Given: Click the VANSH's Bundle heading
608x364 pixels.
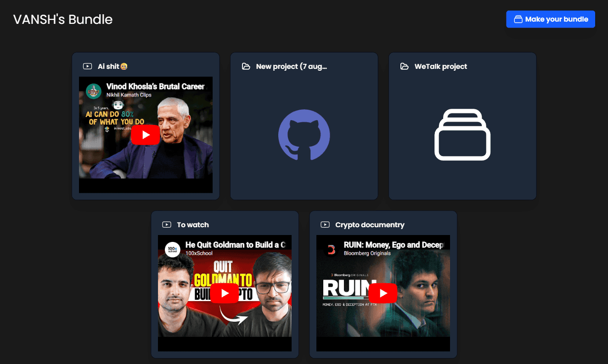Looking at the screenshot, I should 63,19.
